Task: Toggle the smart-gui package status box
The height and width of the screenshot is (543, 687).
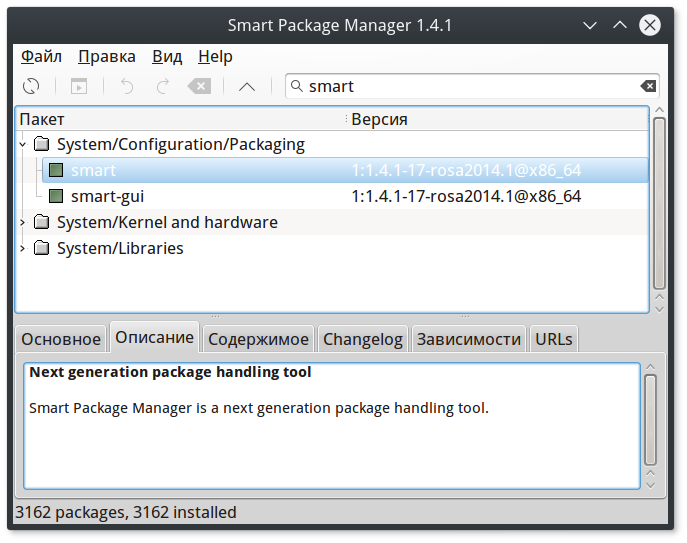Action: [56, 197]
